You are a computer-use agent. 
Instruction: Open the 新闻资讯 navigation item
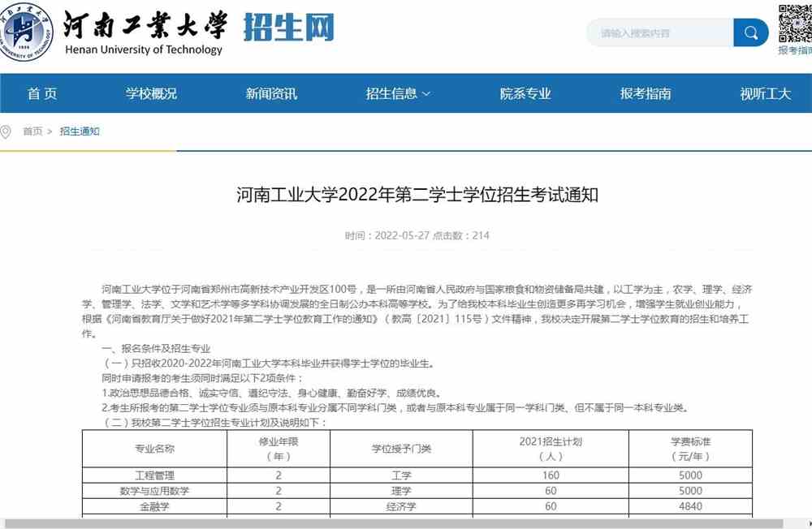[x=271, y=93]
